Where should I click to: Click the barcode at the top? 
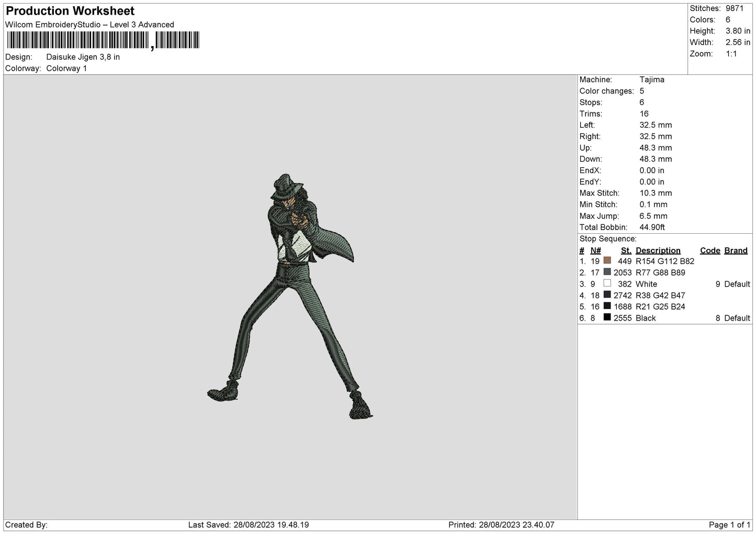pyautogui.click(x=103, y=40)
